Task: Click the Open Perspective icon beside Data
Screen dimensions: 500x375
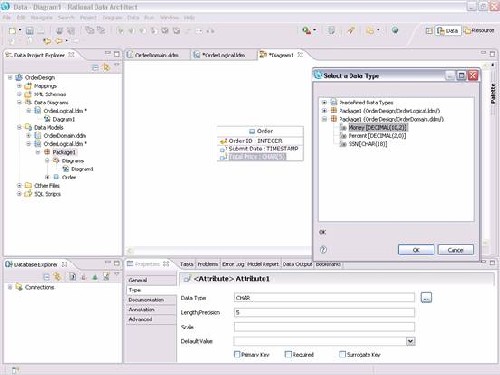Action: pyautogui.click(x=429, y=31)
